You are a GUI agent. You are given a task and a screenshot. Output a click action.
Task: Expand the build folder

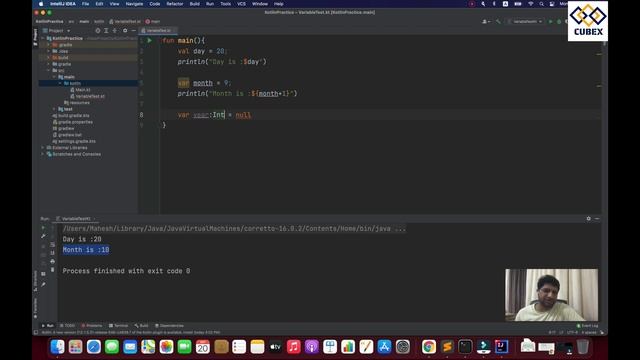click(49, 58)
